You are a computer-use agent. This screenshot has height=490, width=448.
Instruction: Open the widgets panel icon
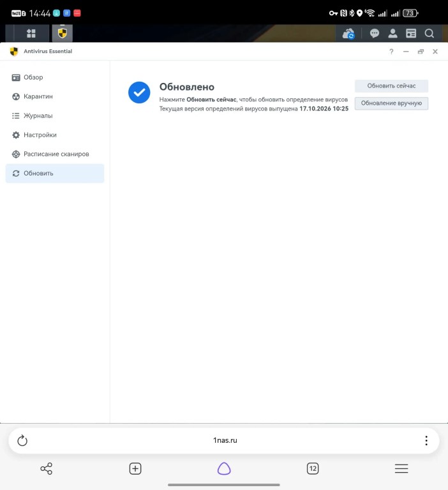[x=411, y=33]
